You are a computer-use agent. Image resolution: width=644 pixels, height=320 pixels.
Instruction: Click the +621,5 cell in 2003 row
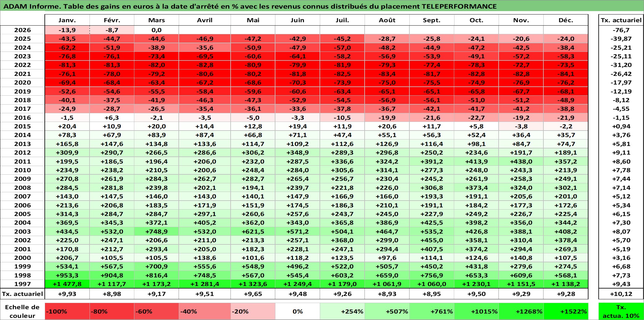[253, 231]
